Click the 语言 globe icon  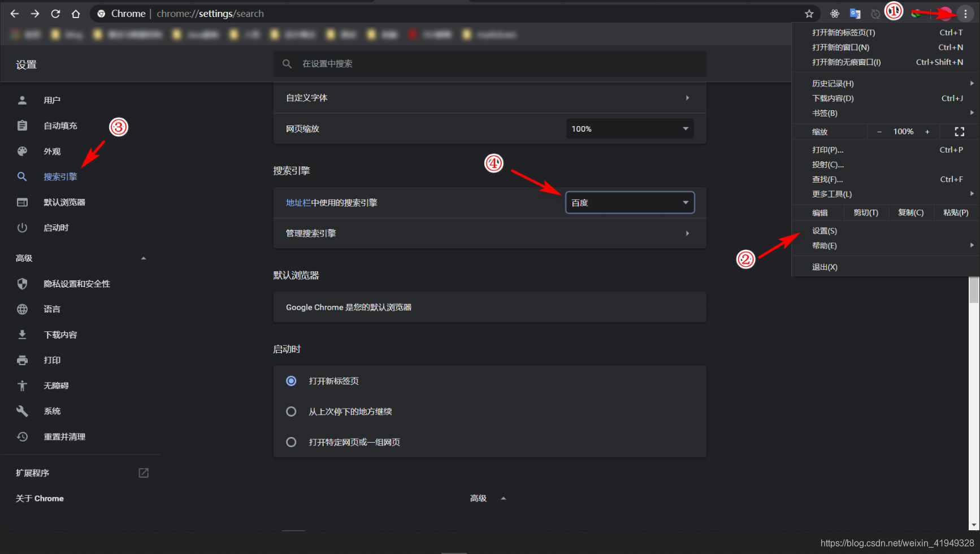(22, 309)
